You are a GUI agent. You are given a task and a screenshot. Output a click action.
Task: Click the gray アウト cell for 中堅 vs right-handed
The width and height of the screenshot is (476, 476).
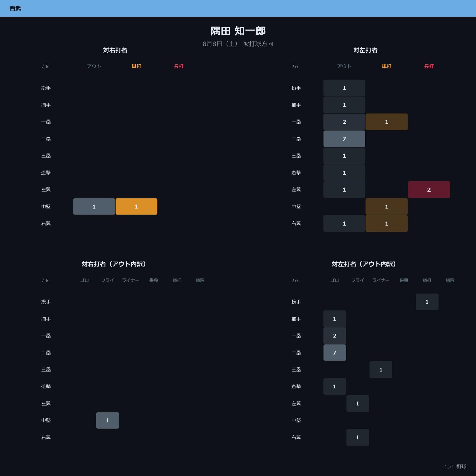click(94, 207)
